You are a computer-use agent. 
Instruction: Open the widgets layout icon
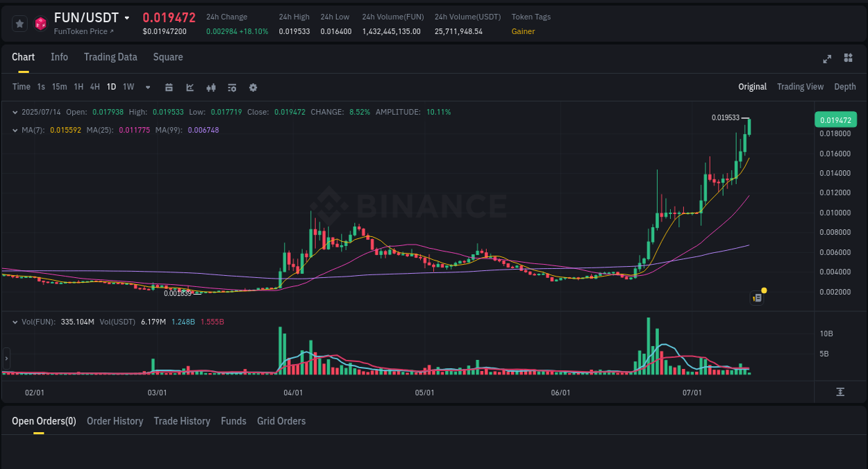848,59
